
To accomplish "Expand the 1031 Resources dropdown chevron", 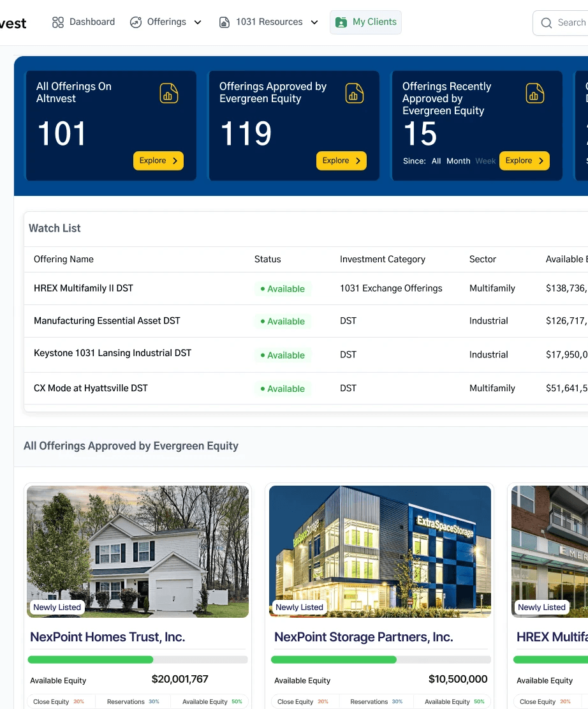I will [314, 22].
